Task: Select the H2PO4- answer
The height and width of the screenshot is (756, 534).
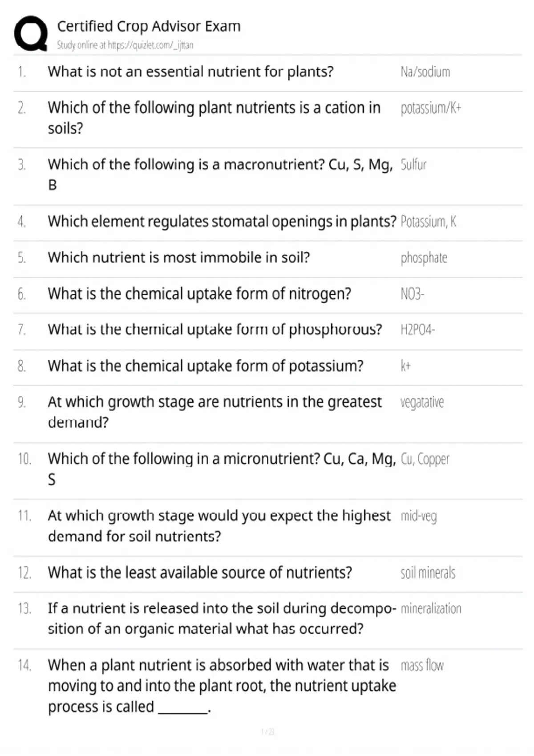Action: tap(417, 330)
